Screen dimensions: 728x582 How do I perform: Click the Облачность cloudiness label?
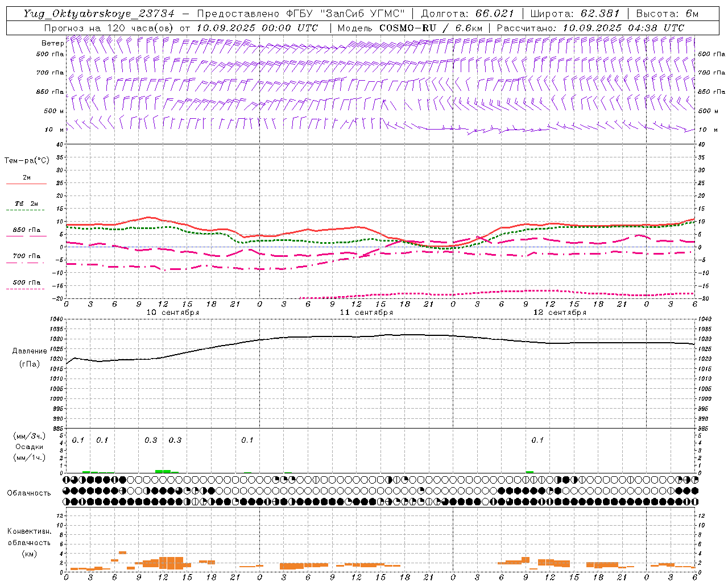pyautogui.click(x=29, y=493)
